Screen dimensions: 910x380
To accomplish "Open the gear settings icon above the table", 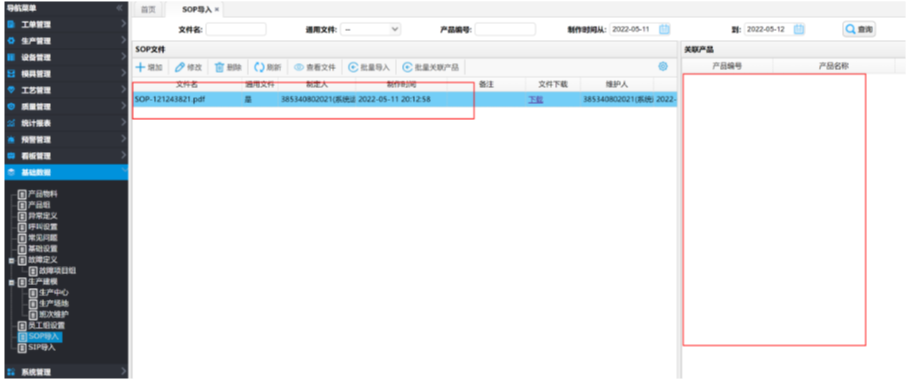I will pyautogui.click(x=663, y=67).
